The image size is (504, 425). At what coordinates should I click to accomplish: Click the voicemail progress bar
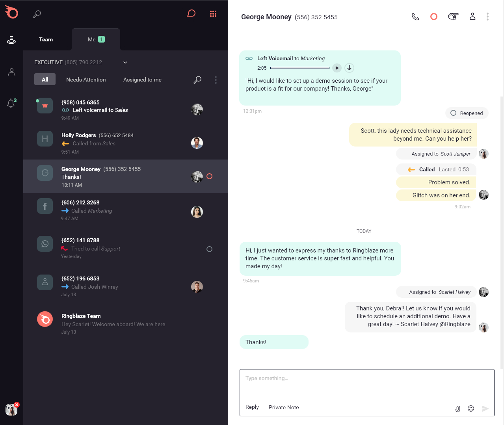pos(300,68)
